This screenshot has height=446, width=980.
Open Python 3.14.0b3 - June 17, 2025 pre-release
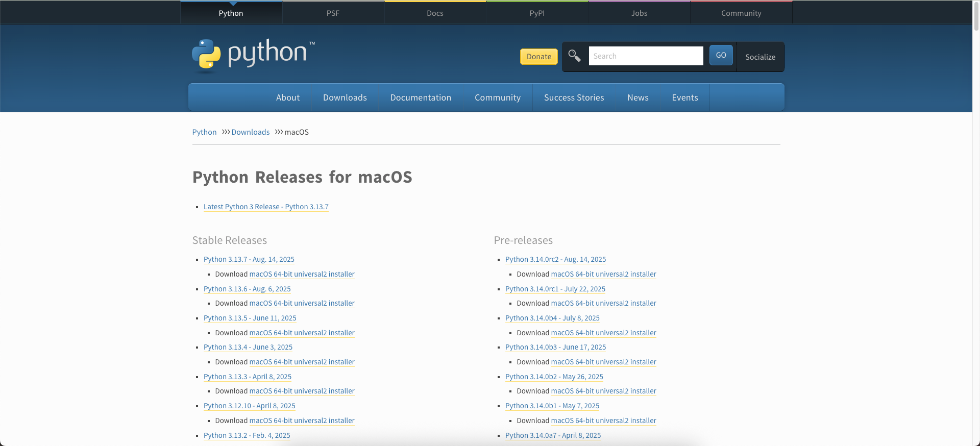coord(556,347)
